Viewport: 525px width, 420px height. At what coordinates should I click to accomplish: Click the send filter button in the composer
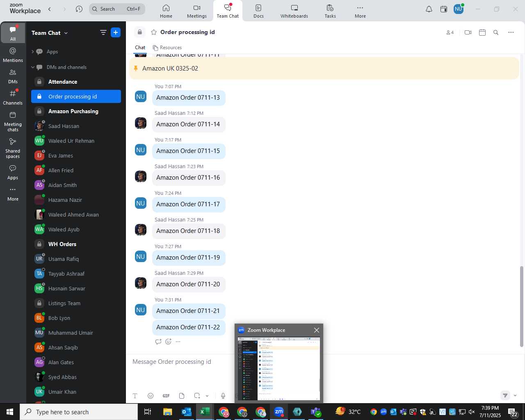pos(505,395)
